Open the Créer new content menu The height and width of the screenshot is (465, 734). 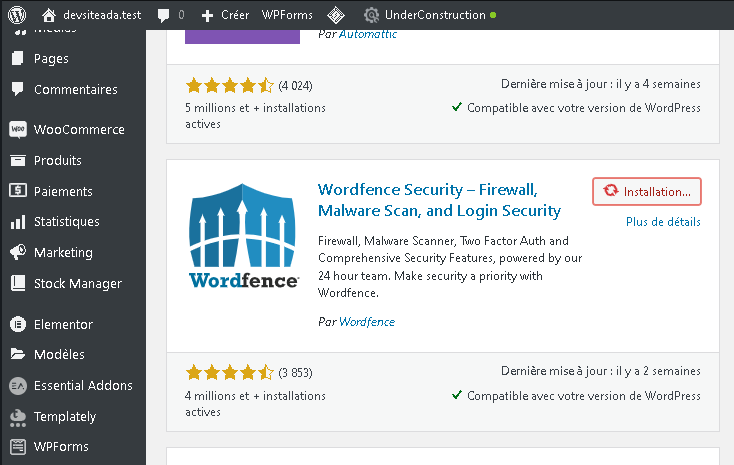pyautogui.click(x=225, y=15)
